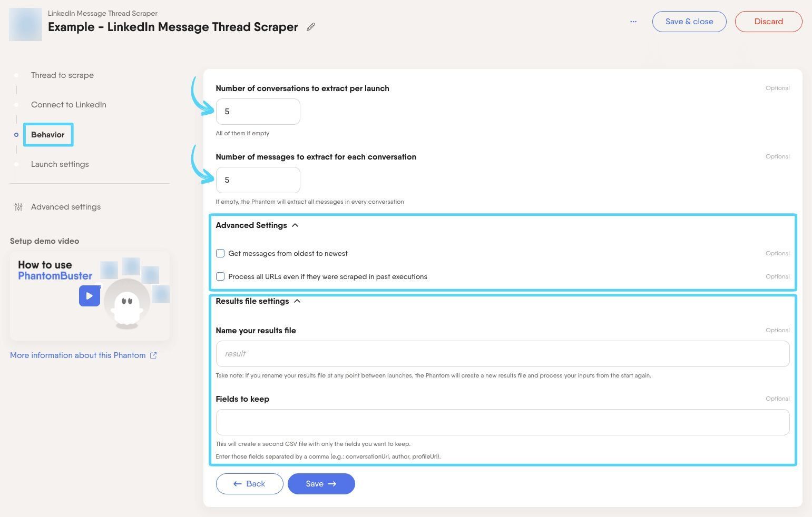Screen dimensions: 812x517
Task: Enable Get messages from oldest to newest
Action: (x=220, y=253)
